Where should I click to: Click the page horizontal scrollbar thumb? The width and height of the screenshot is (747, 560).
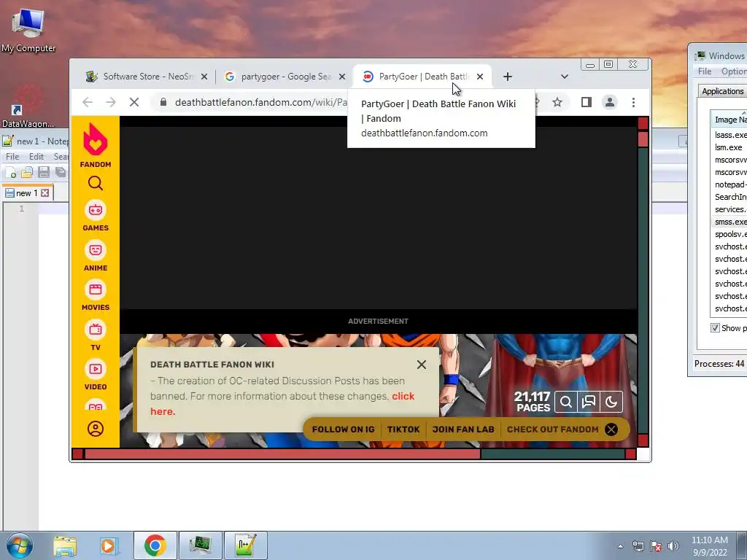[282, 454]
